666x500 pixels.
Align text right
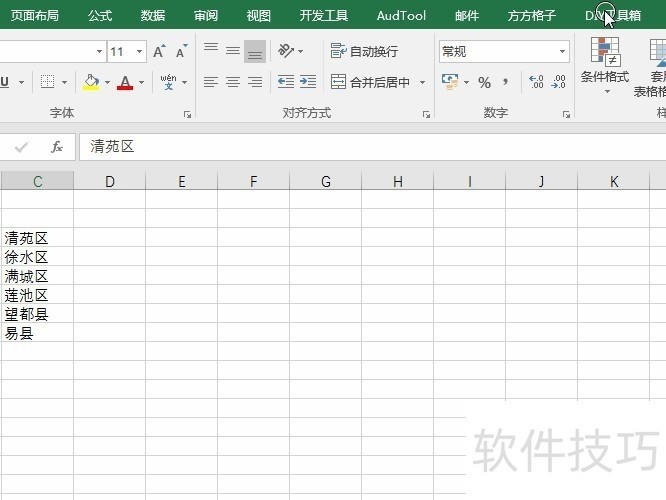point(255,82)
